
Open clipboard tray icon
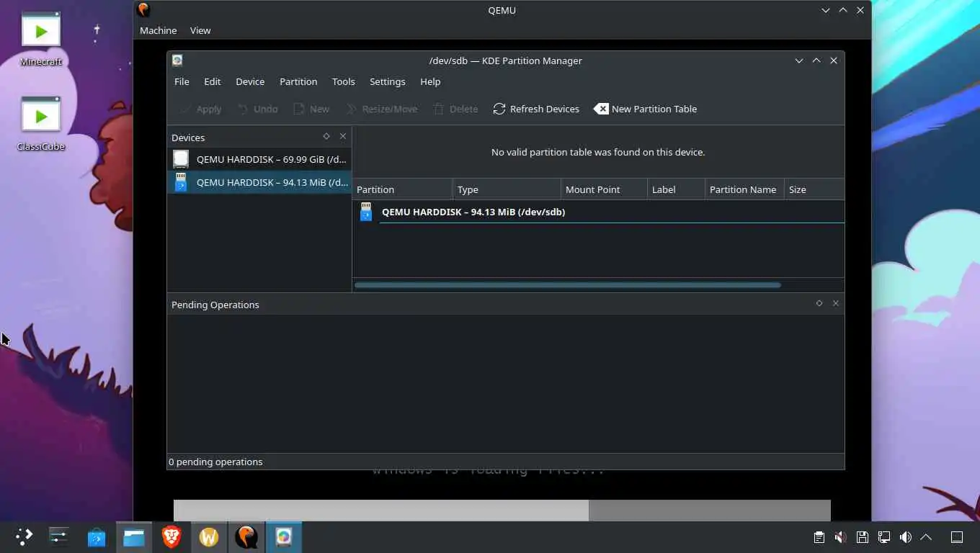click(819, 537)
